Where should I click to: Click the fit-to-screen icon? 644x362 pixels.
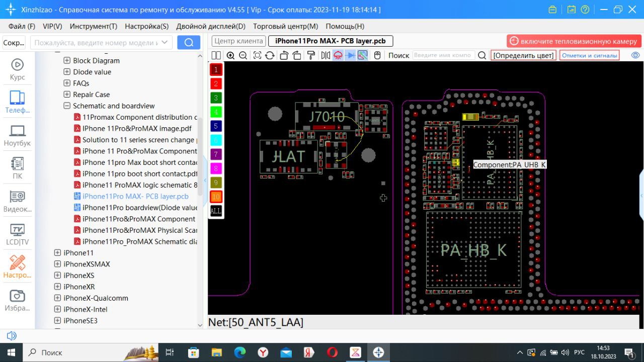pyautogui.click(x=257, y=55)
